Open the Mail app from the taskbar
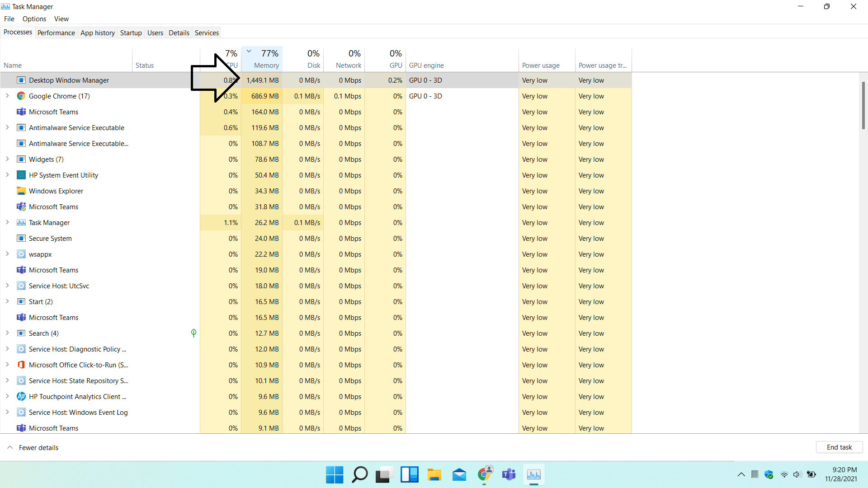 pos(459,475)
